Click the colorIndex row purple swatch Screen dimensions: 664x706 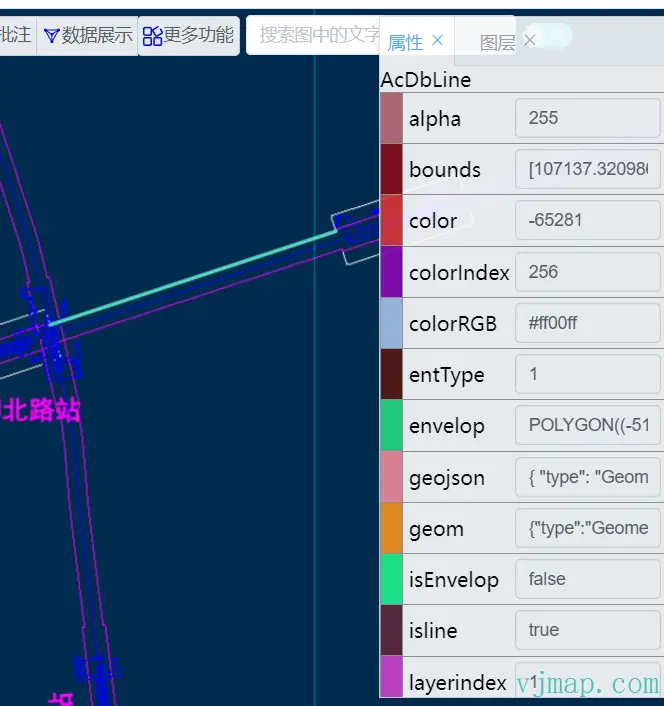[x=391, y=272]
